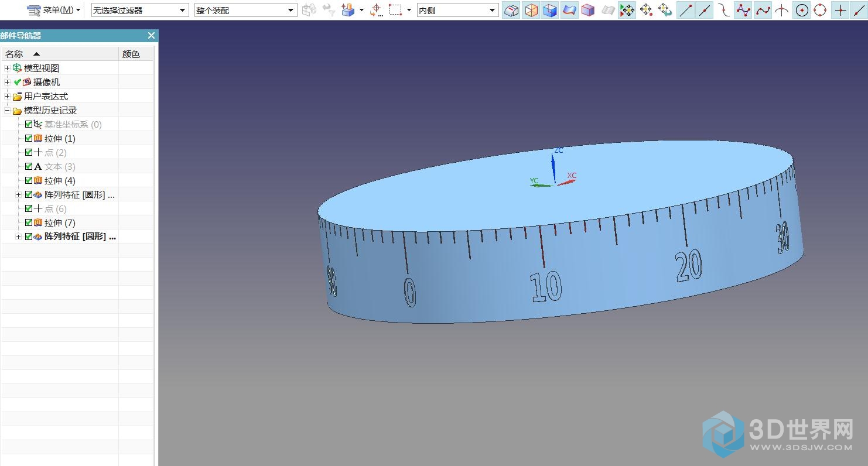Screen dimensions: 868x466
Task: Open the 整个装配 scope dropdown
Action: pos(291,10)
